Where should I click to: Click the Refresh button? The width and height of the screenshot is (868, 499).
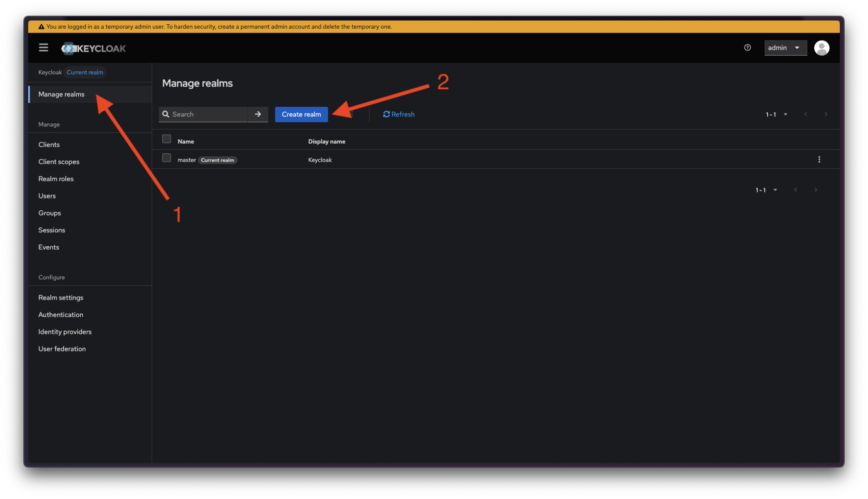coord(399,114)
